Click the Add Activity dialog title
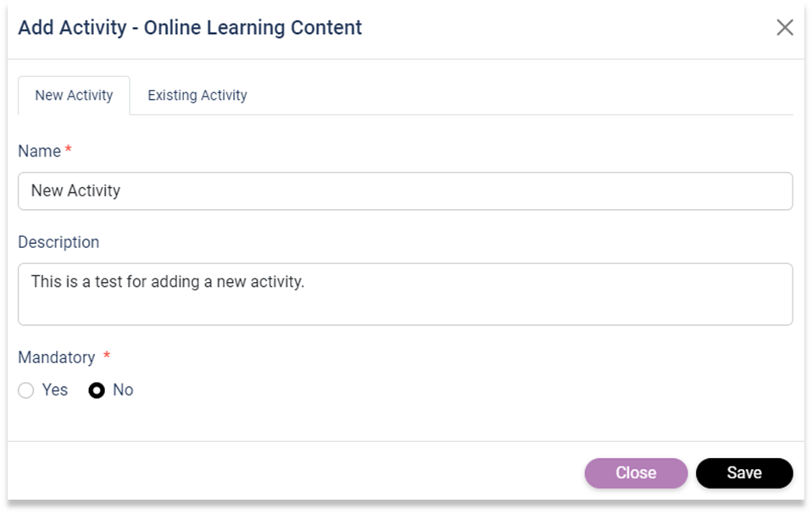This screenshot has width=812, height=514. (190, 27)
